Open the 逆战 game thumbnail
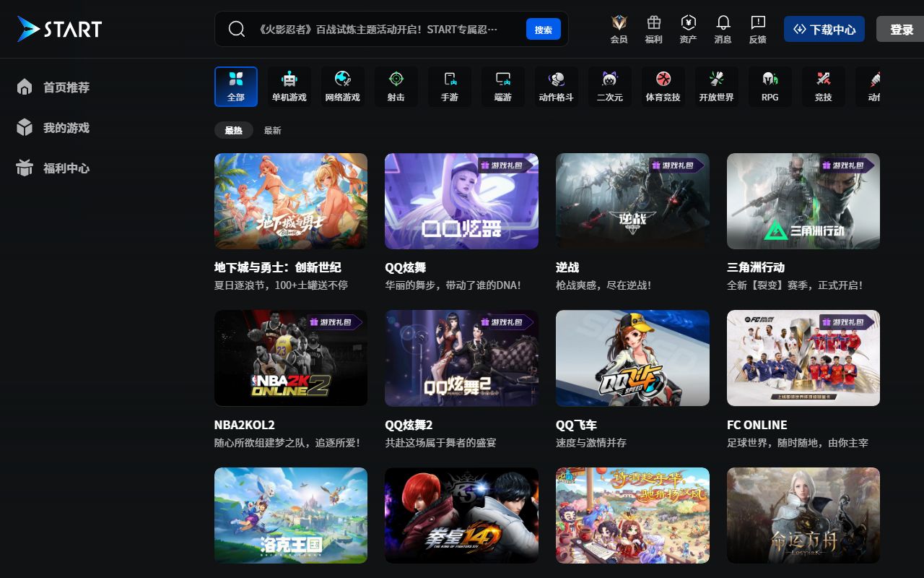The height and width of the screenshot is (578, 924). tap(632, 201)
